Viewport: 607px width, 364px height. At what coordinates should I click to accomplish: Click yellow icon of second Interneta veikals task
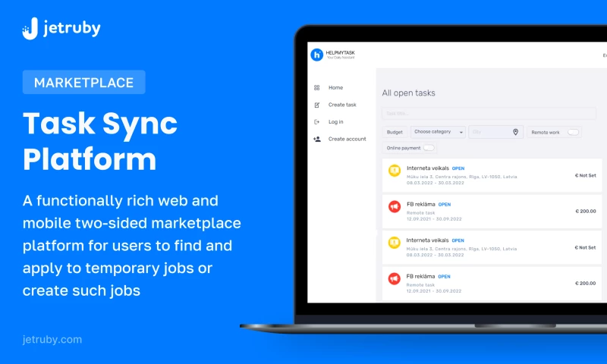click(394, 243)
